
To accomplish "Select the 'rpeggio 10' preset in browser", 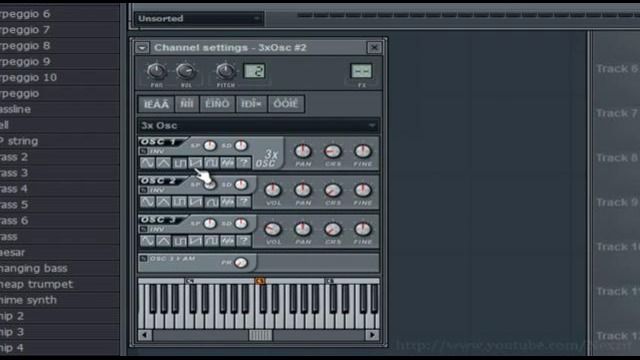I will (x=60, y=78).
